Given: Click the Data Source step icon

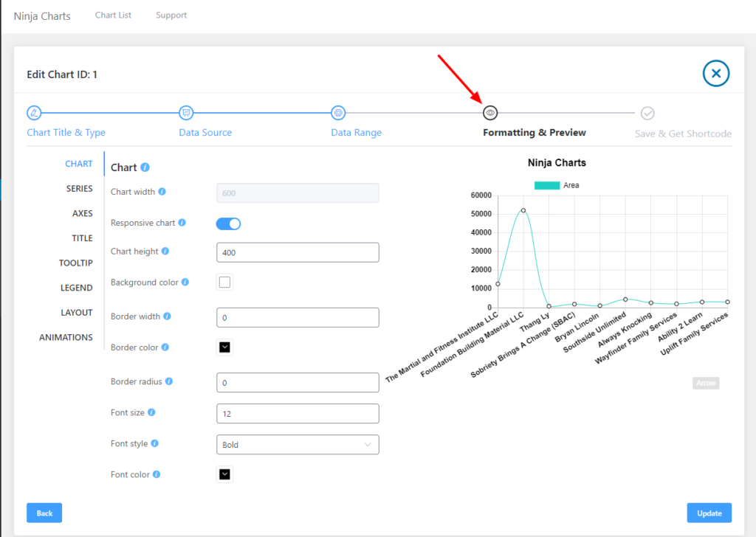Looking at the screenshot, I should point(187,113).
